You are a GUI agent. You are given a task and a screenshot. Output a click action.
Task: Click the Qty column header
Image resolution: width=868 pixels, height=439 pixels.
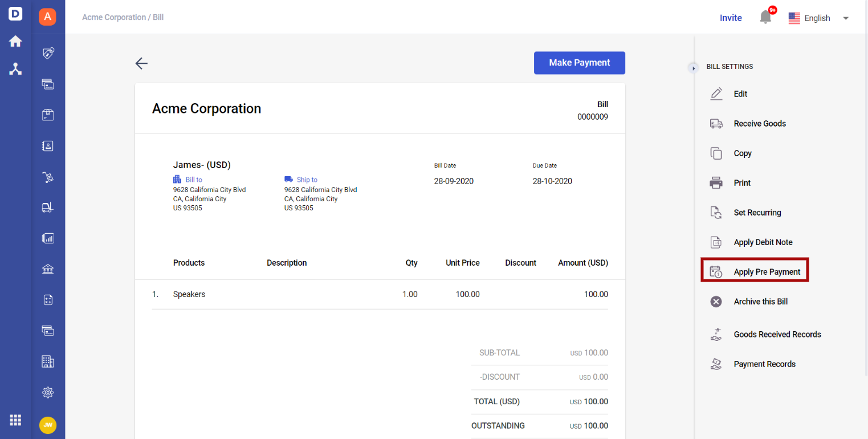(411, 263)
